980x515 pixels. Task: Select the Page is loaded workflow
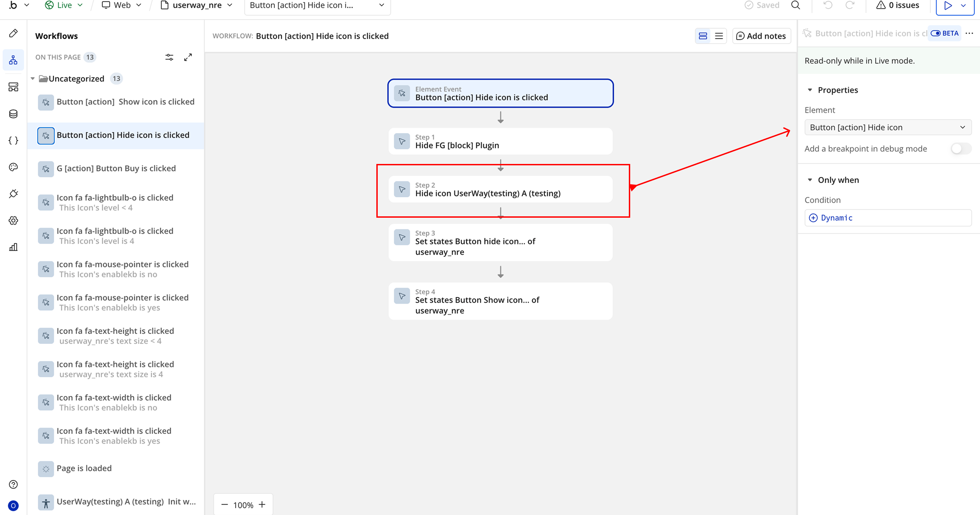tap(84, 468)
